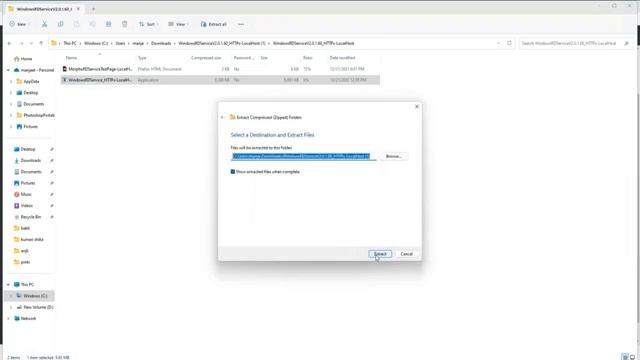The height and width of the screenshot is (360, 640).
Task: Open the New dropdown menu
Action: (x=19, y=24)
